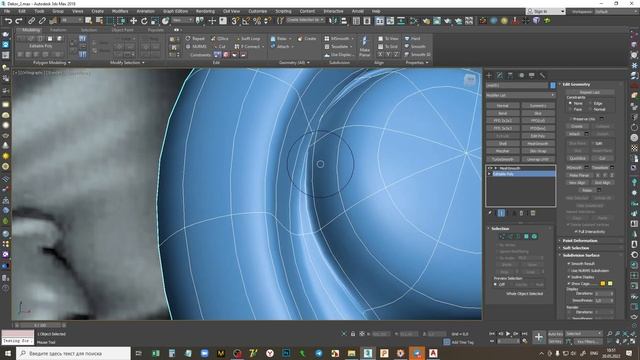Click the Repeat Last button
The height and width of the screenshot is (360, 640).
pos(589,92)
